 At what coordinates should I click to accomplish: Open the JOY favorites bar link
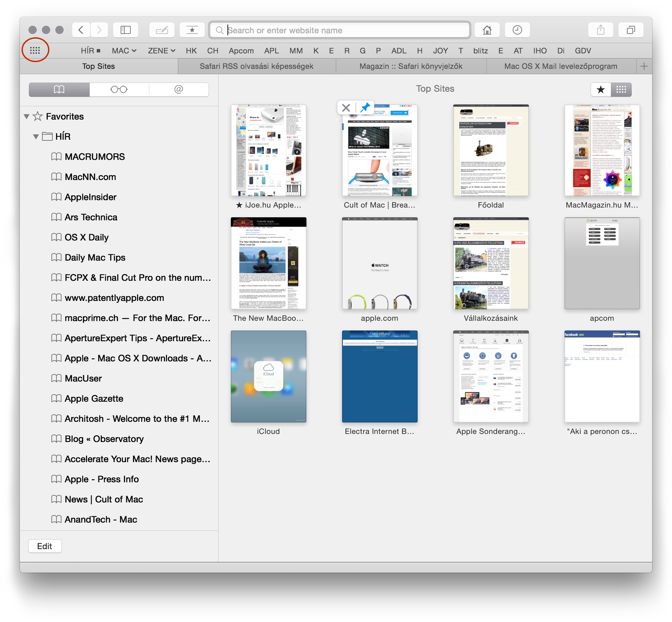pos(440,51)
